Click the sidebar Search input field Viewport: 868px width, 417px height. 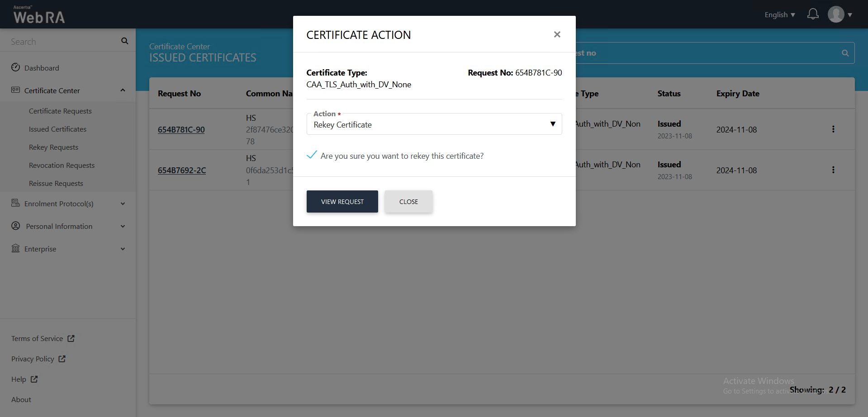pos(63,42)
